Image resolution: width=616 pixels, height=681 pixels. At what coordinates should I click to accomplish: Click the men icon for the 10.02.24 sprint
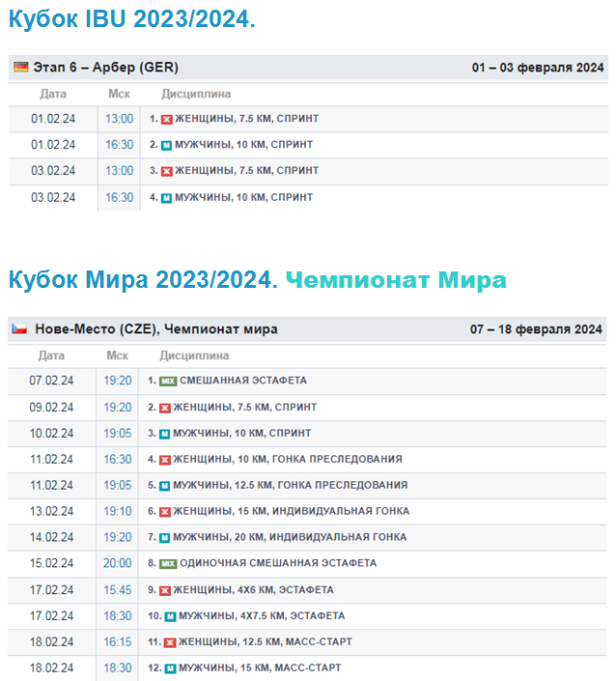[x=165, y=434]
